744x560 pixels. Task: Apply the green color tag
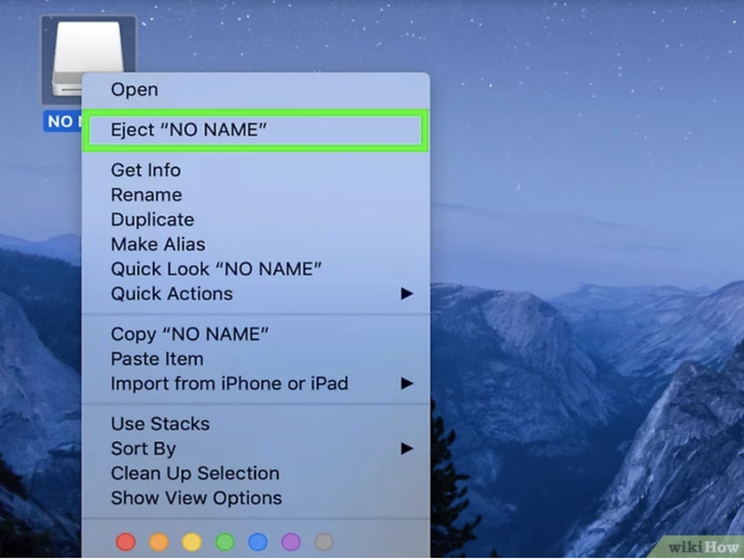(x=225, y=543)
